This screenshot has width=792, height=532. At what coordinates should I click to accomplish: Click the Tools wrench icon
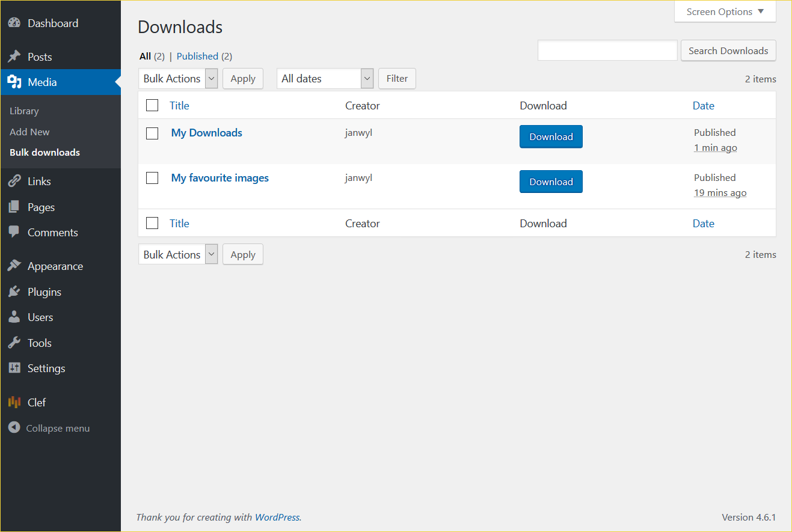tap(14, 343)
